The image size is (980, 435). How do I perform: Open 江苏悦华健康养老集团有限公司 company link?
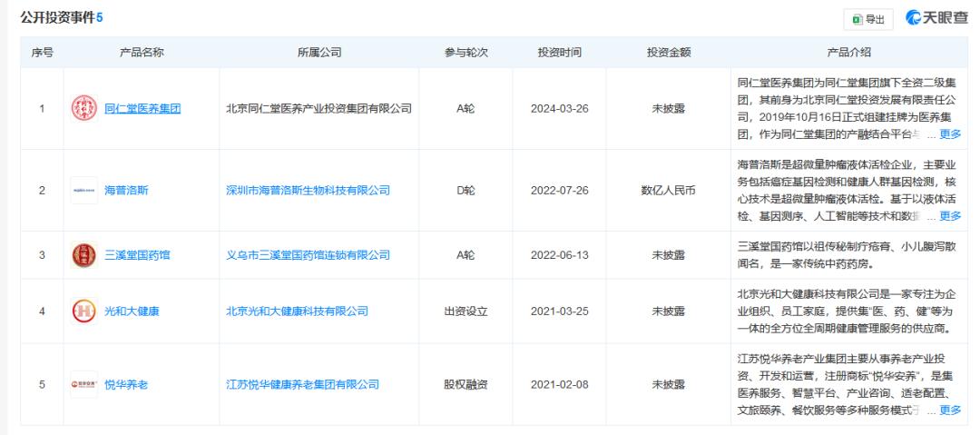pyautogui.click(x=302, y=385)
